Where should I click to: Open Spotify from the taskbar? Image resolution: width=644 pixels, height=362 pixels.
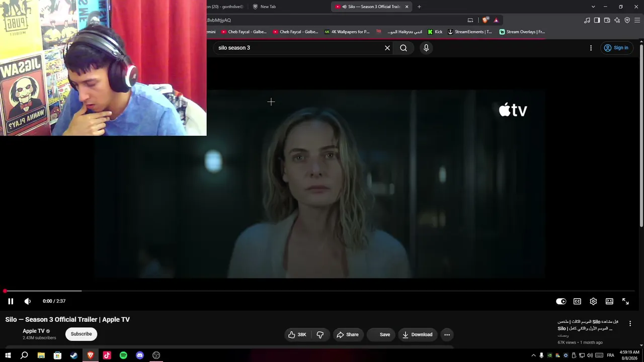tap(123, 355)
